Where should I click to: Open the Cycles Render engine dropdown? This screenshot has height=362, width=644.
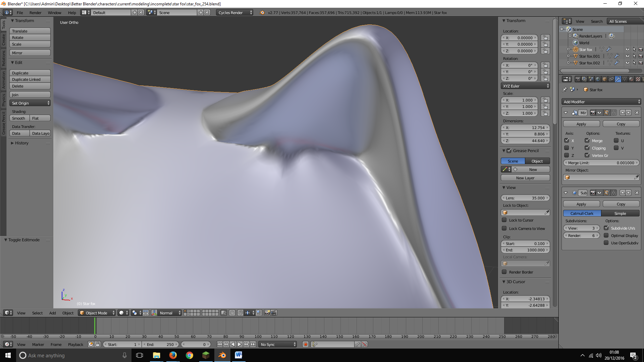tap(234, 12)
